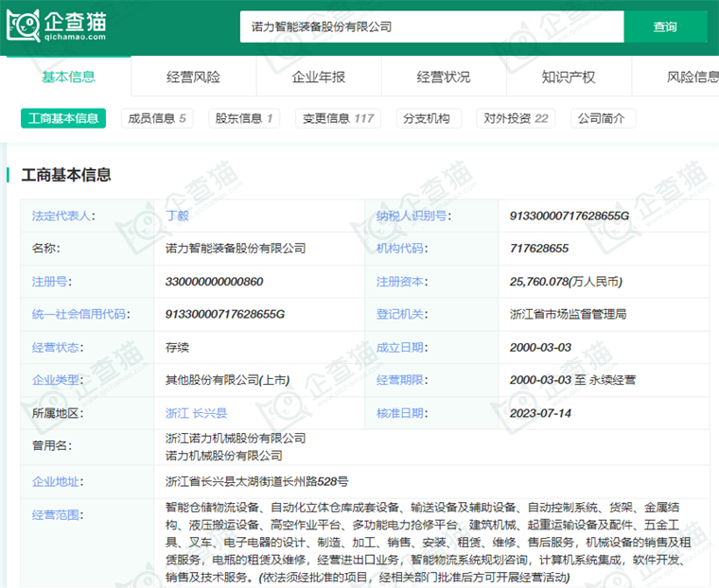The width and height of the screenshot is (719, 588).
Task: Click address 浙江省长兴县太湖街道长州路528号
Action: point(256,481)
